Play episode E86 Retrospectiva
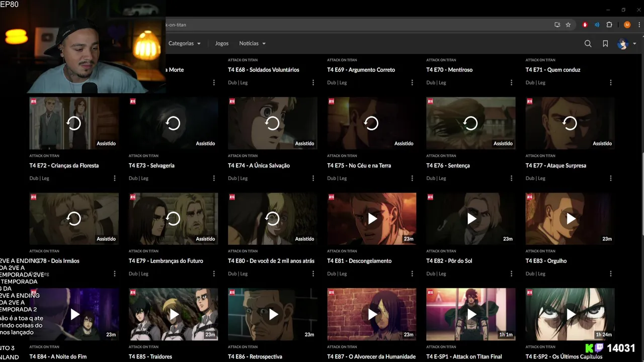This screenshot has width=644, height=362. 273,315
